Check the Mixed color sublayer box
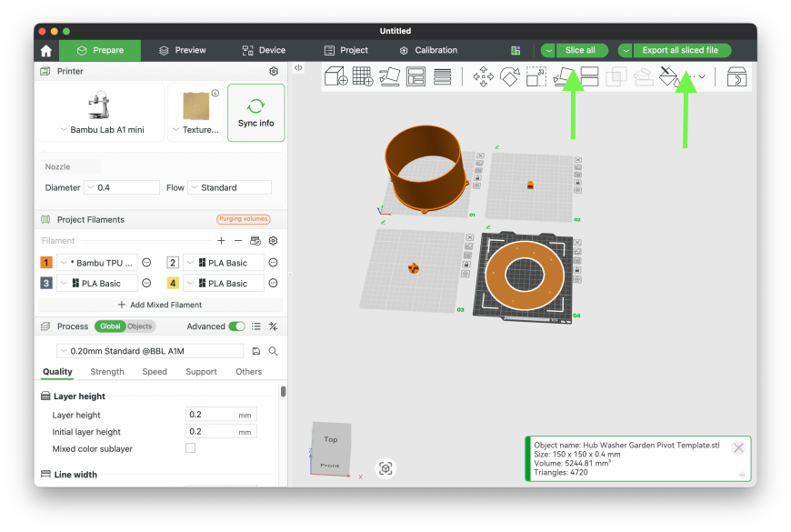791x532 pixels. [190, 448]
